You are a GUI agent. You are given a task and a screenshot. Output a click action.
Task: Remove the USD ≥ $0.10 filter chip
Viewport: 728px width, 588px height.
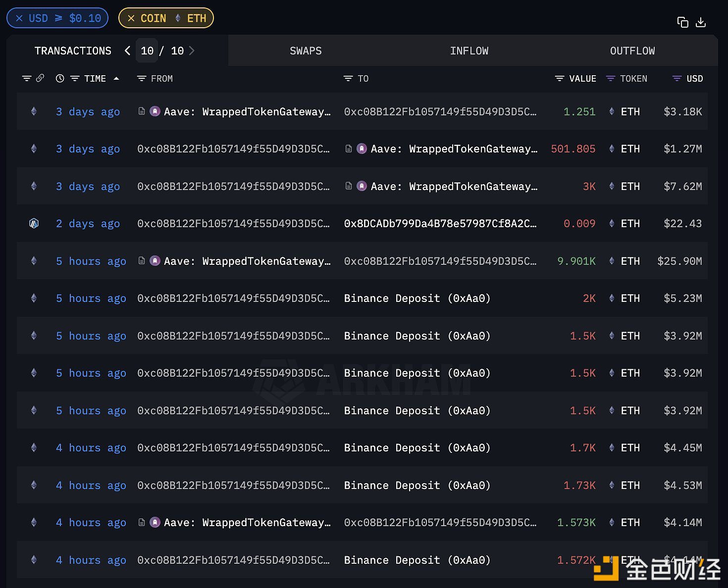19,18
